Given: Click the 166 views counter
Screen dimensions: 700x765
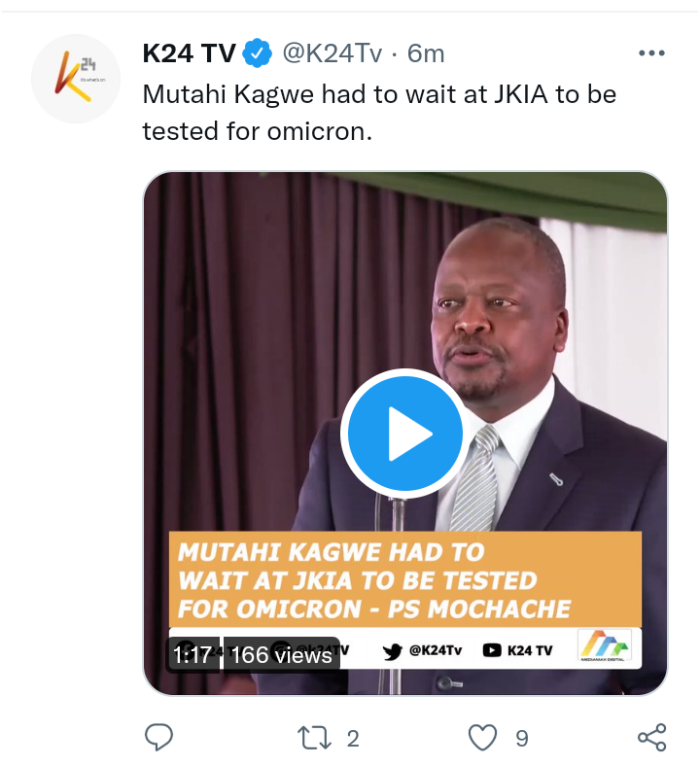Looking at the screenshot, I should tap(282, 655).
